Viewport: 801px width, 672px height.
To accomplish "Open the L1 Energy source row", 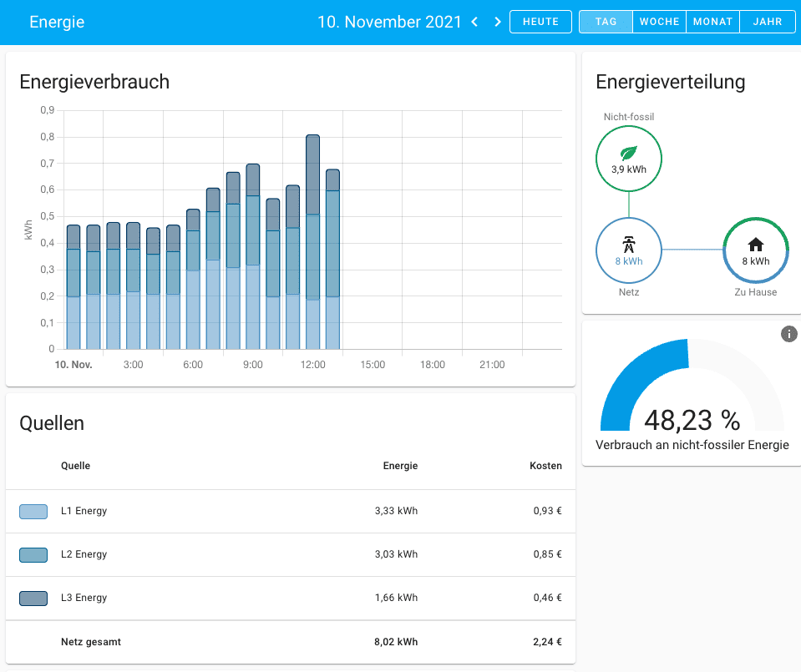I will click(84, 511).
